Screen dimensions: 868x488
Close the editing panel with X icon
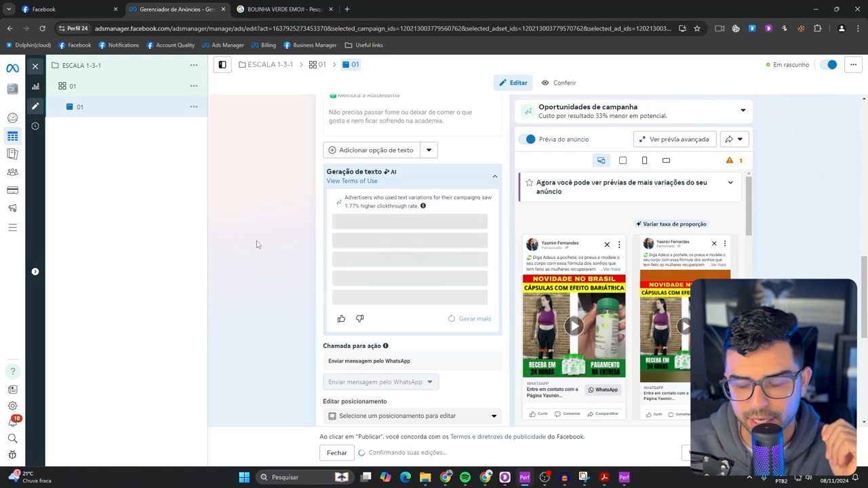[35, 66]
